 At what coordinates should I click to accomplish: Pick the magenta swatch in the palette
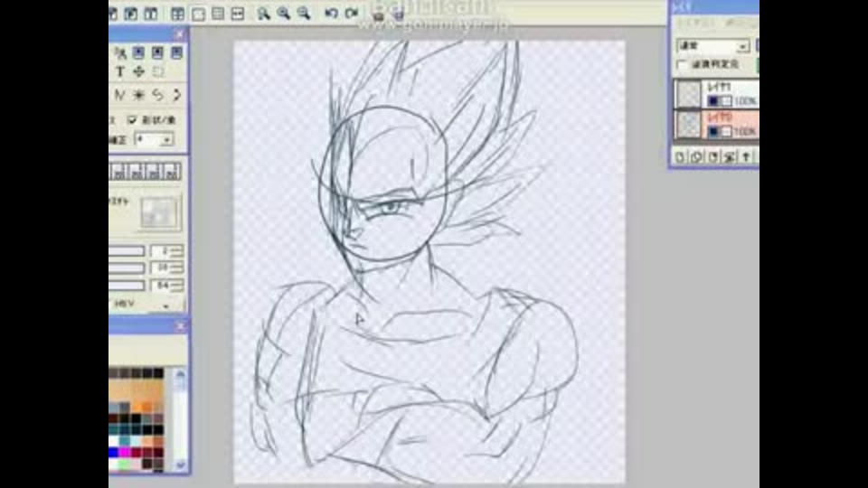click(x=125, y=453)
